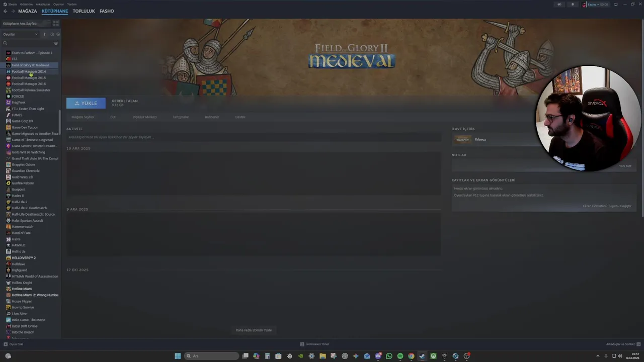Click the Steam icon in the taskbar
Screen dimensions: 644x362
[422, 356]
